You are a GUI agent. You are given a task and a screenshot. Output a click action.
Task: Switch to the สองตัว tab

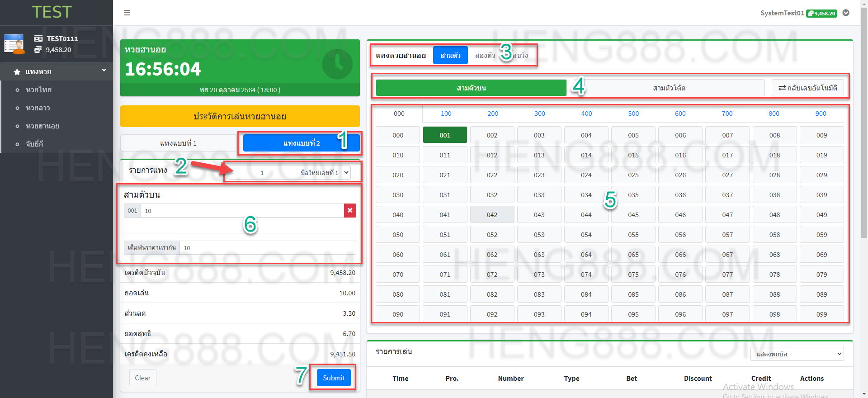(485, 56)
